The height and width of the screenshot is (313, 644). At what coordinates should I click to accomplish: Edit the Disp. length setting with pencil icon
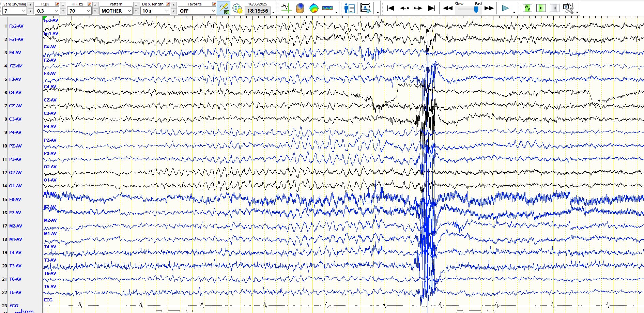168,4
